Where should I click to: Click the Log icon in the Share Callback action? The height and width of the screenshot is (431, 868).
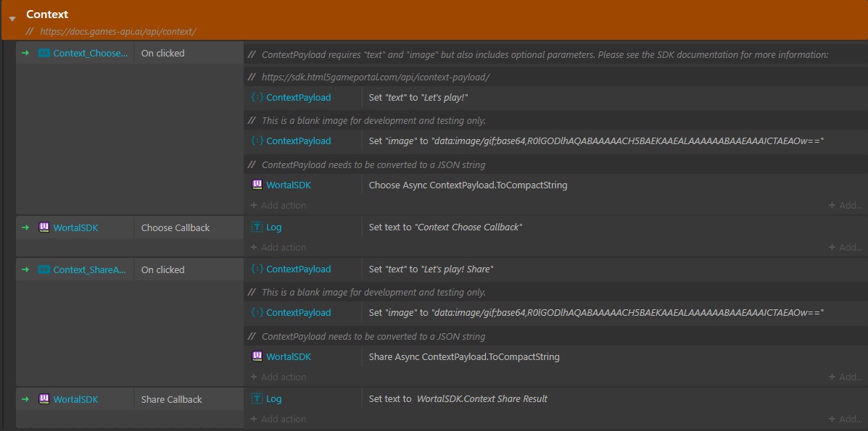tap(258, 398)
